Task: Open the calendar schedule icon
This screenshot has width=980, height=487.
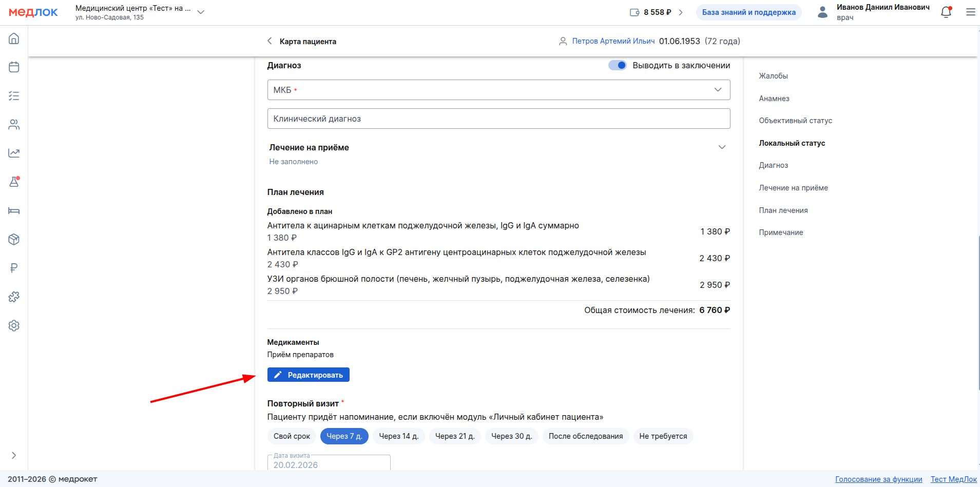Action: [14, 67]
